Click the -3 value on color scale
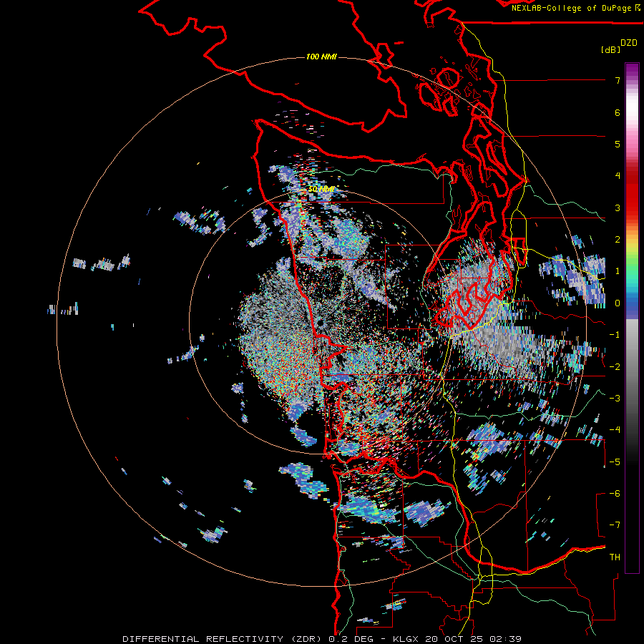Image resolution: width=644 pixels, height=644 pixels. click(615, 398)
